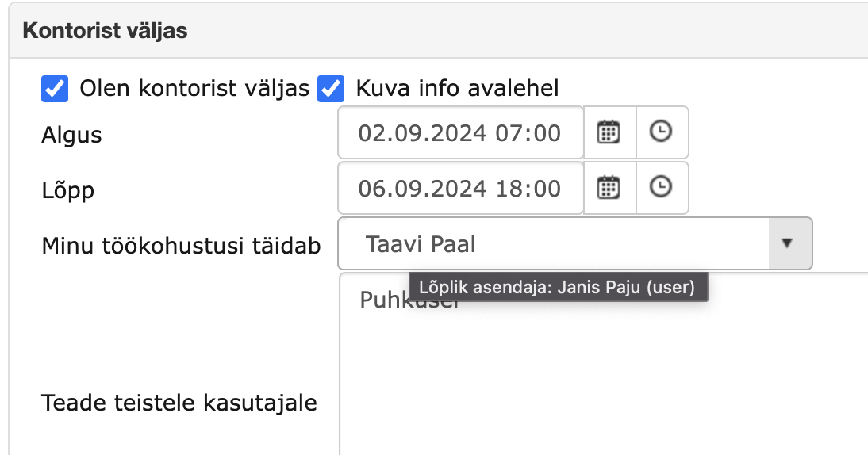Expand the substitute dropdown arrow

[x=787, y=243]
